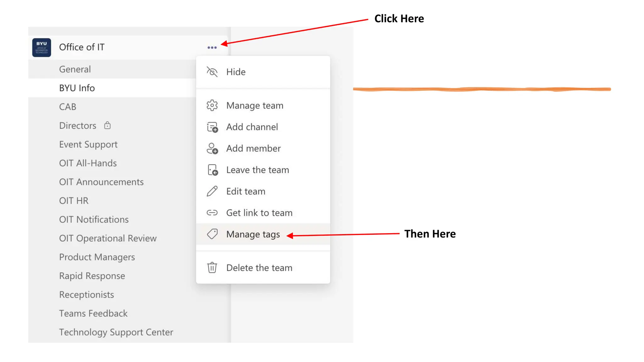Screen dimensions: 644x362
Task: Open Technology Support Center channel
Action: point(116,332)
